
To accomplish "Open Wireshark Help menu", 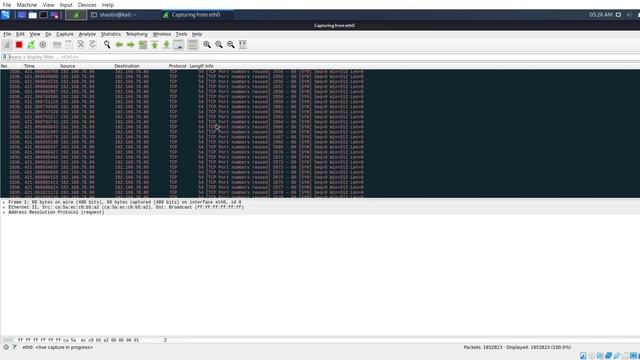I will pyautogui.click(x=197, y=34).
